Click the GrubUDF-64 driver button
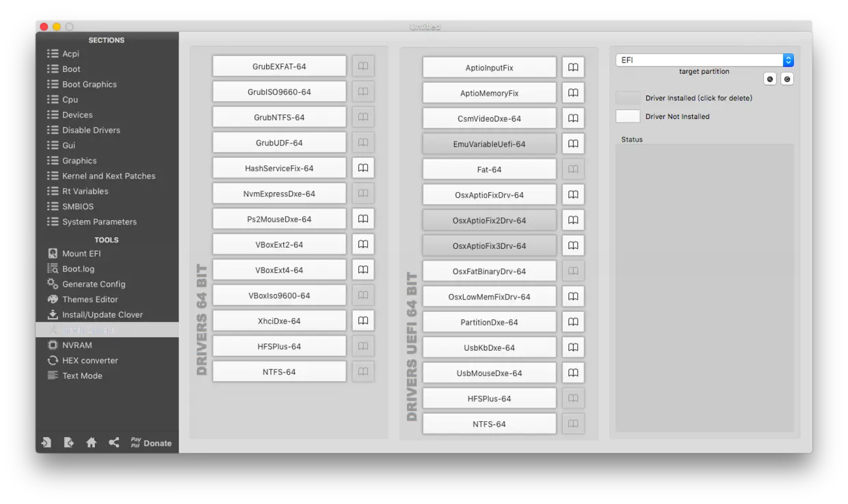Viewport: 848px width, 504px height. pos(279,142)
